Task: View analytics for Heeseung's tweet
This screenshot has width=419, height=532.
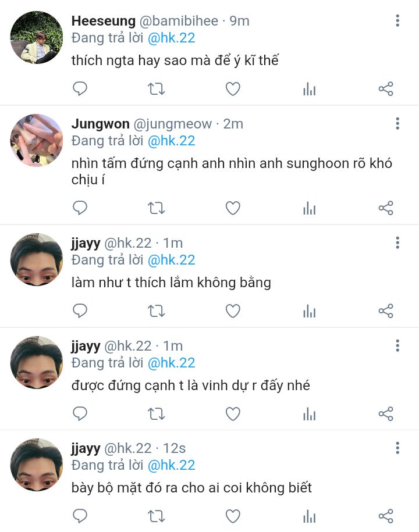Action: tap(310, 89)
